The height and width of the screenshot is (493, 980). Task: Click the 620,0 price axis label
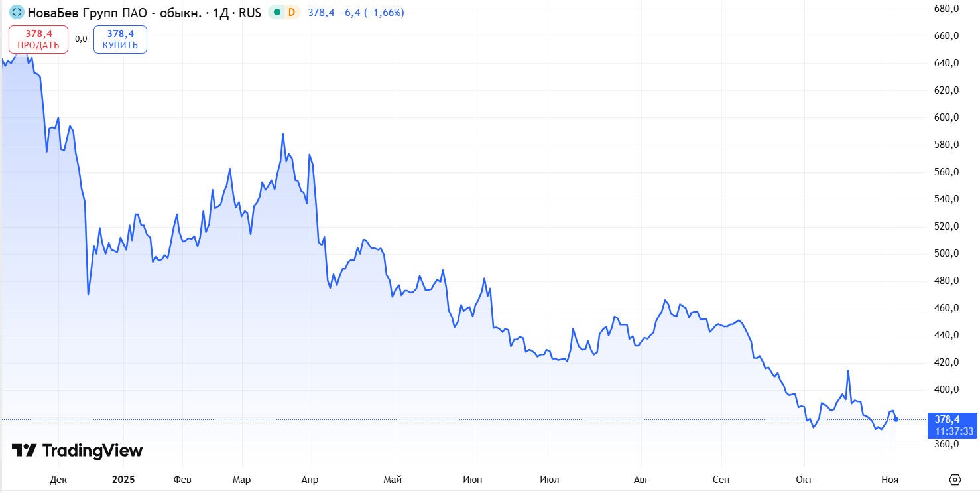click(x=946, y=90)
